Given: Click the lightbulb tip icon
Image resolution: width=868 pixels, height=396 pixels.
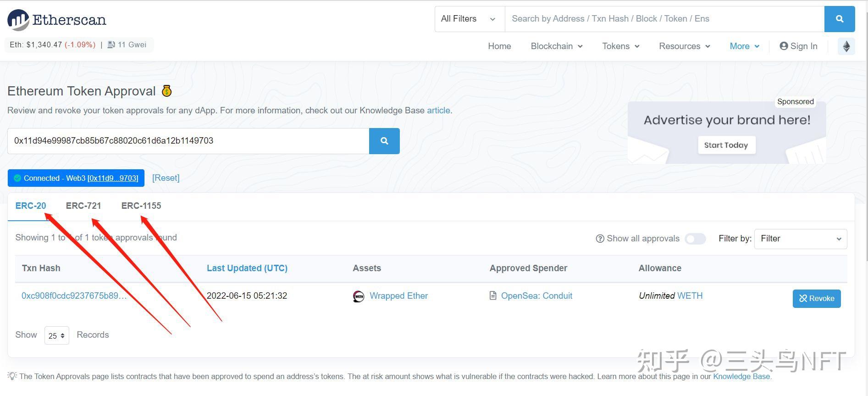Looking at the screenshot, I should [x=12, y=376].
